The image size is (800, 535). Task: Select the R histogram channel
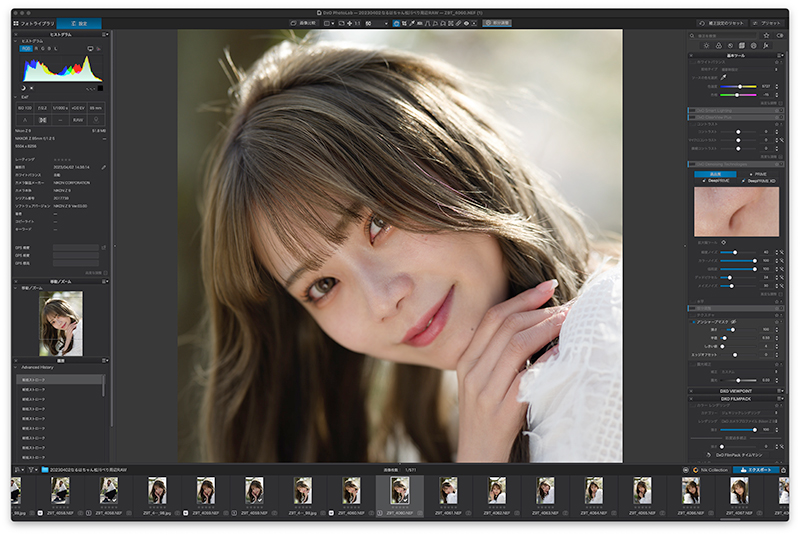(x=36, y=48)
